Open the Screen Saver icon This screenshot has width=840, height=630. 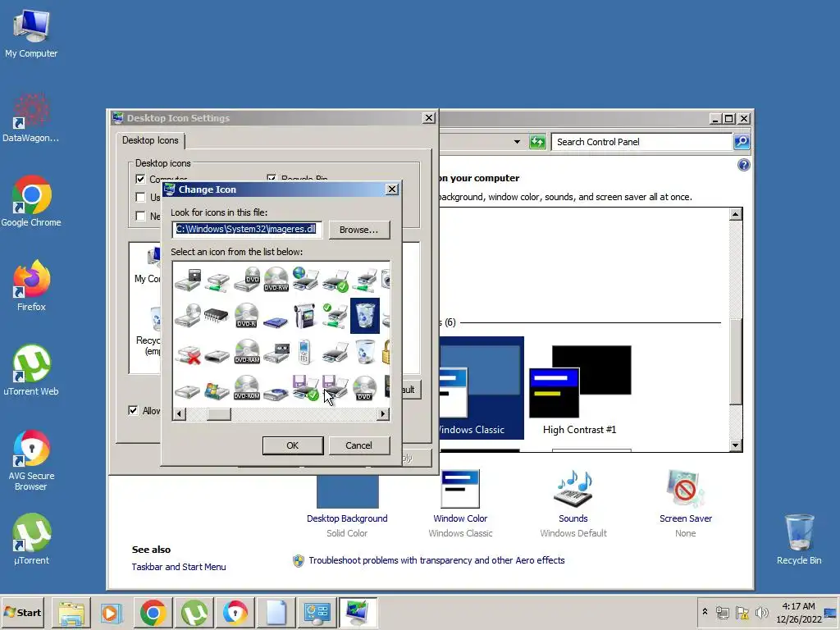685,488
